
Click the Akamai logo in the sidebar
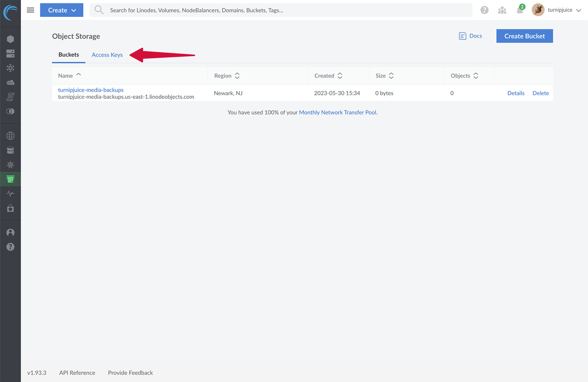10,13
